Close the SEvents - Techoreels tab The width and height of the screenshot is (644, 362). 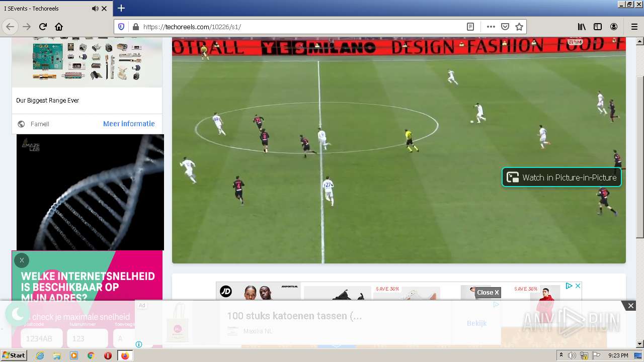(x=104, y=9)
